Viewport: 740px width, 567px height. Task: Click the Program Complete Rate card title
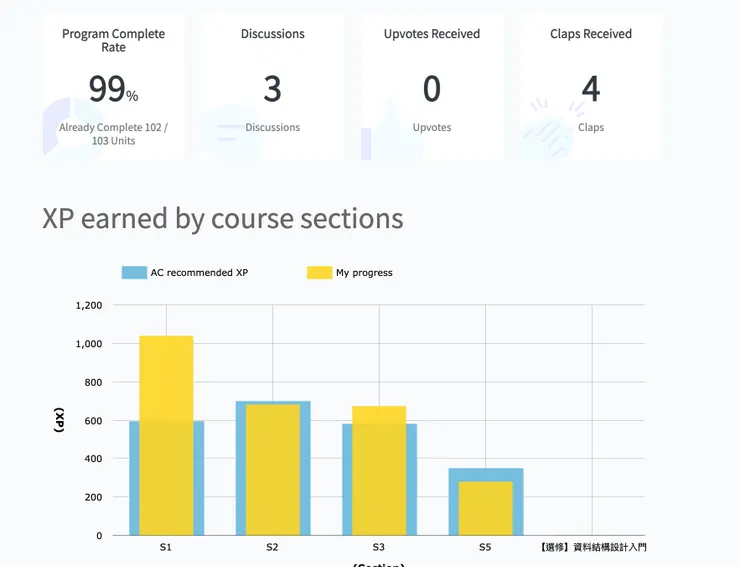(x=113, y=40)
